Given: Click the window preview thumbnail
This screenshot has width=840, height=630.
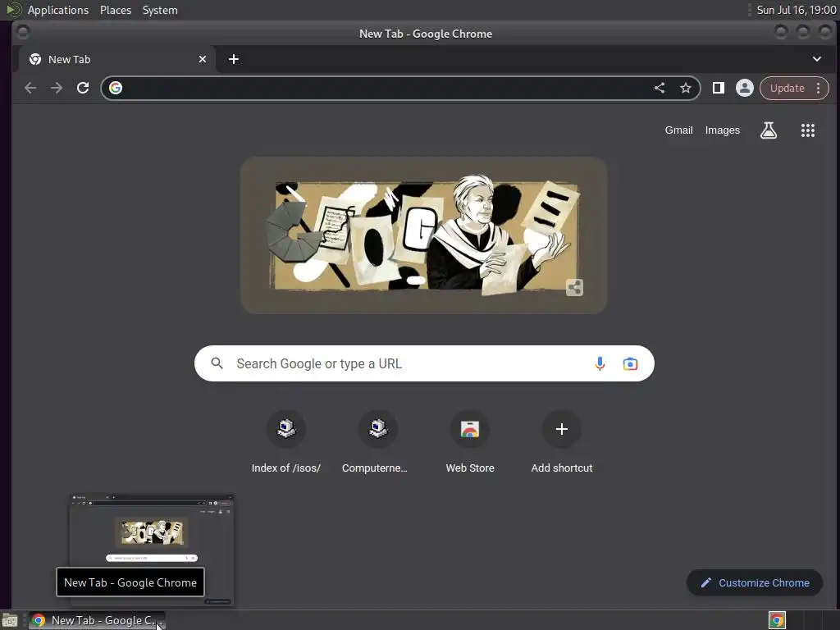Looking at the screenshot, I should (152, 550).
